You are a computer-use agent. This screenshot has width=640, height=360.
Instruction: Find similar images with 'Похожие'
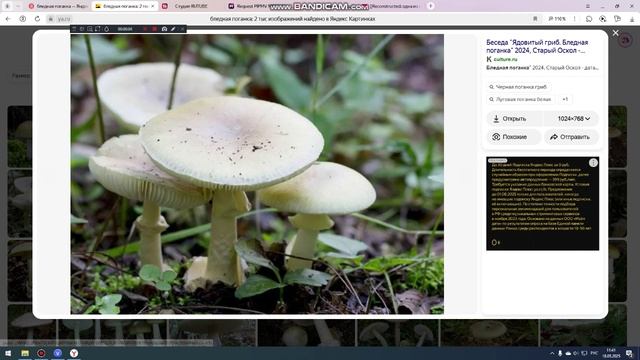514,137
